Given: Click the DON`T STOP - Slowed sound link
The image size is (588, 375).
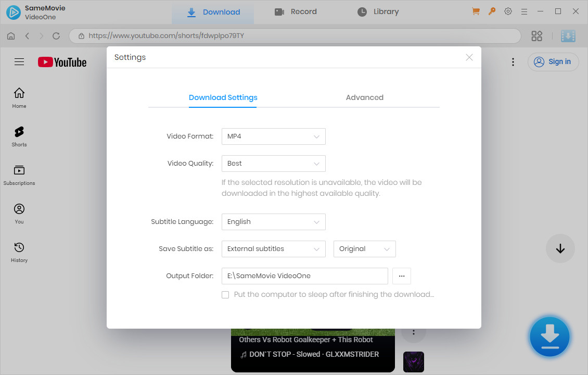Looking at the screenshot, I should coord(310,354).
